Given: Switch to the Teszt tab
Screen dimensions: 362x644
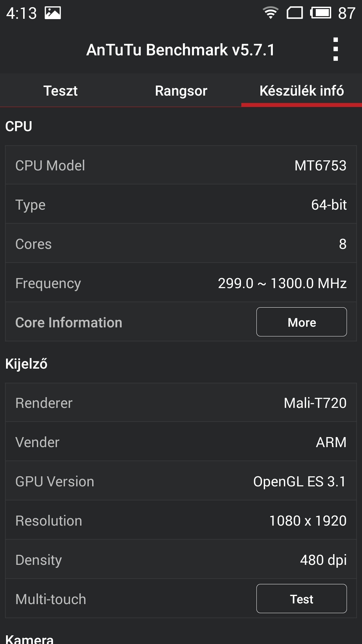Looking at the screenshot, I should [x=60, y=91].
